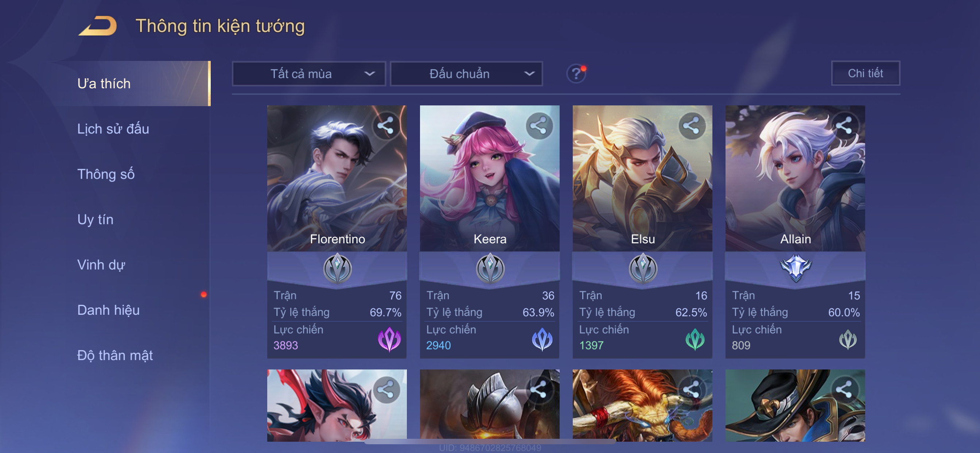
Task: Click the horizontal scrollbar at bottom
Action: (490, 442)
